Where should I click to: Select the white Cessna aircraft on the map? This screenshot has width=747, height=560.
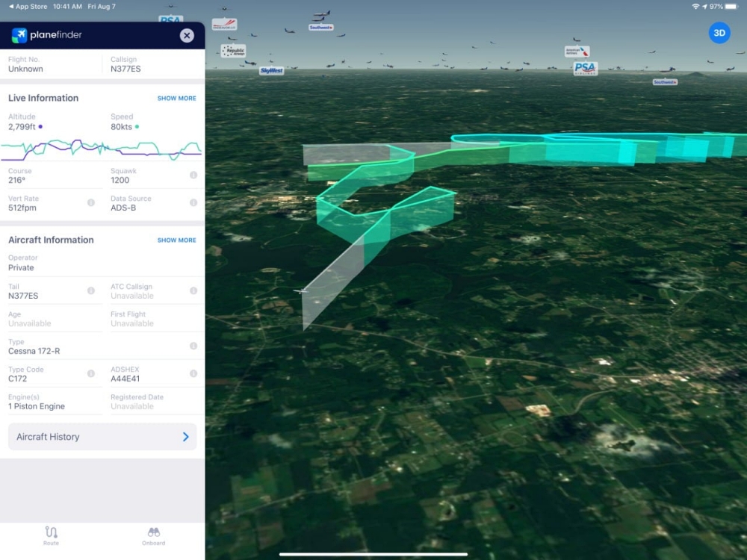(300, 291)
